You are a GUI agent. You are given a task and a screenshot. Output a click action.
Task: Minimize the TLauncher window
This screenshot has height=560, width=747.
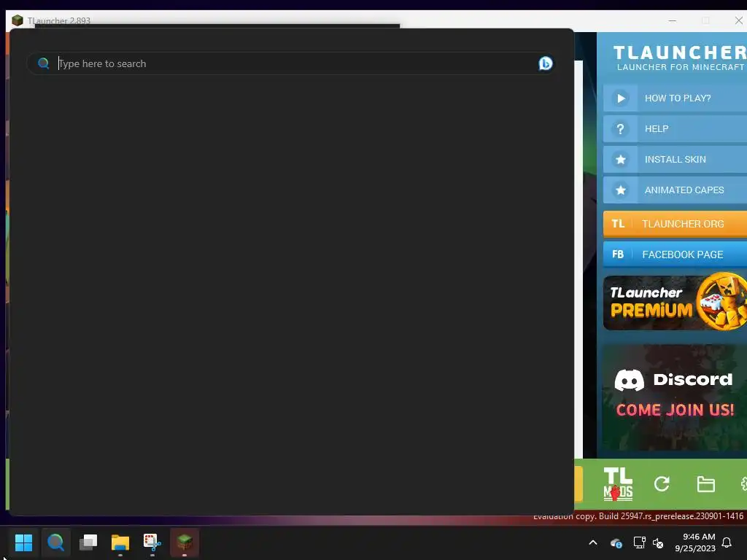[x=672, y=20]
